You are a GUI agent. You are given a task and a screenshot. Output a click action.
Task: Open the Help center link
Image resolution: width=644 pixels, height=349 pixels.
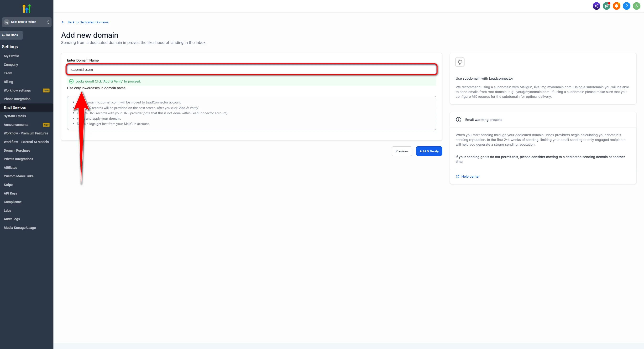tap(471, 176)
